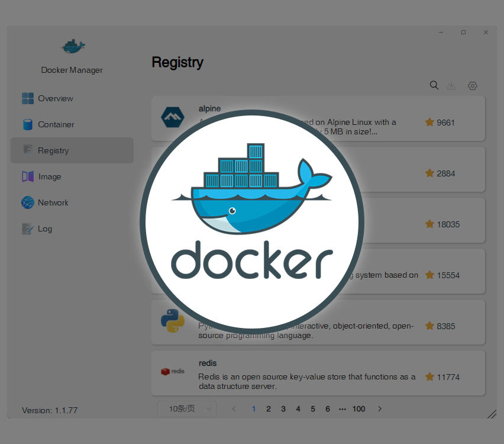
Task: Click the redis image logo
Action: (173, 371)
